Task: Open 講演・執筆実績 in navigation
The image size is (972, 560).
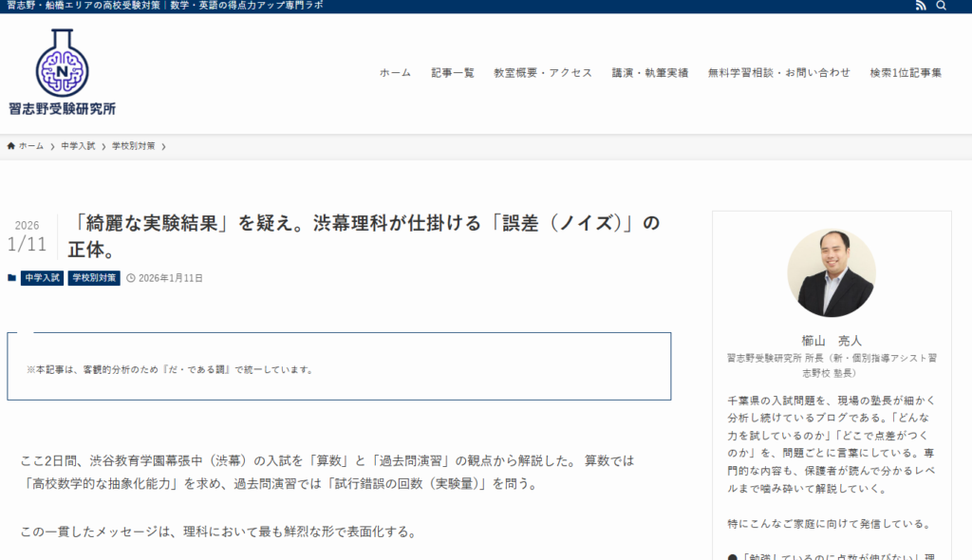Action: click(649, 73)
